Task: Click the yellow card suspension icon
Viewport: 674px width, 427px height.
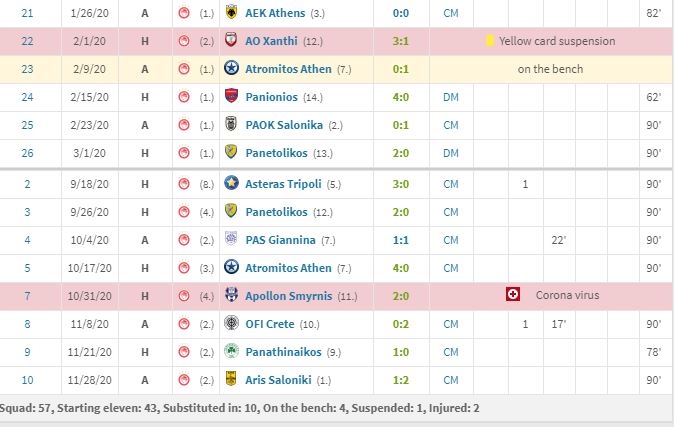Action: [x=490, y=40]
